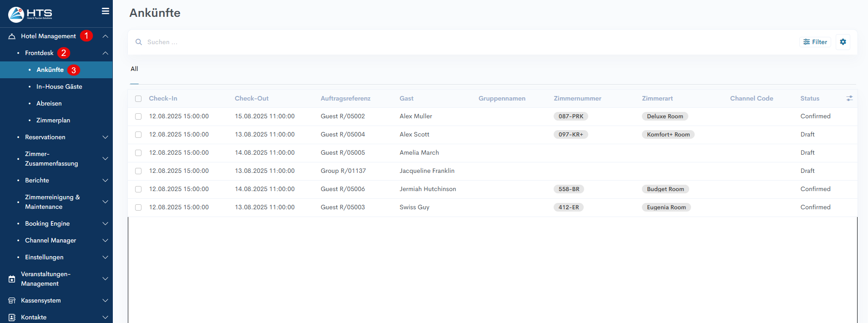Click the settings gear icon beside Filter
Image resolution: width=868 pixels, height=323 pixels.
[843, 42]
